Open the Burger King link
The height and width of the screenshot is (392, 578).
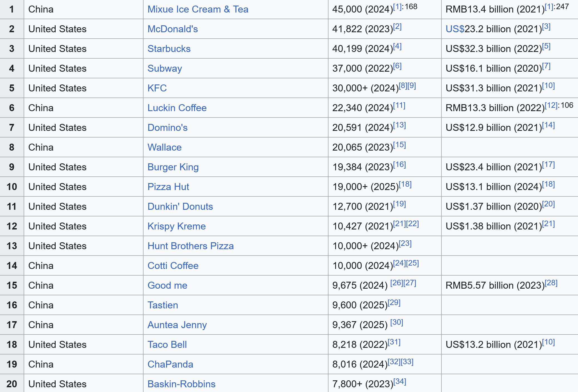pyautogui.click(x=173, y=167)
